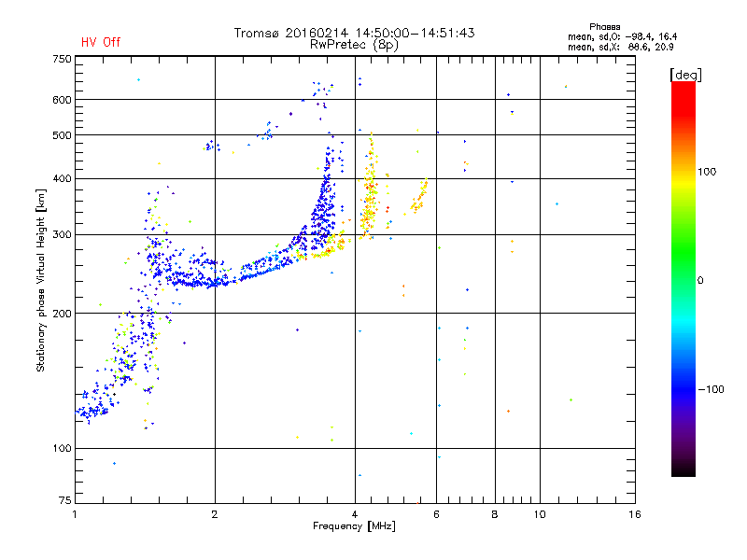
Task: Click the x-axis '4' frequency label
Action: 355,514
